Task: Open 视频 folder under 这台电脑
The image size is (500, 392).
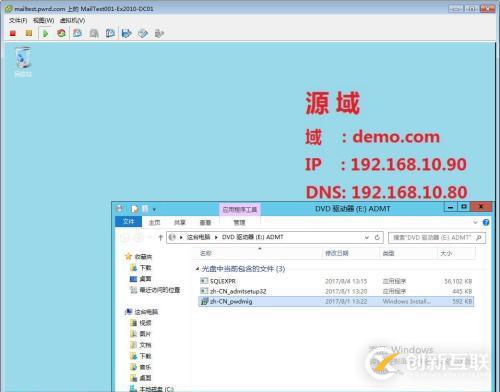Action: tap(145, 323)
